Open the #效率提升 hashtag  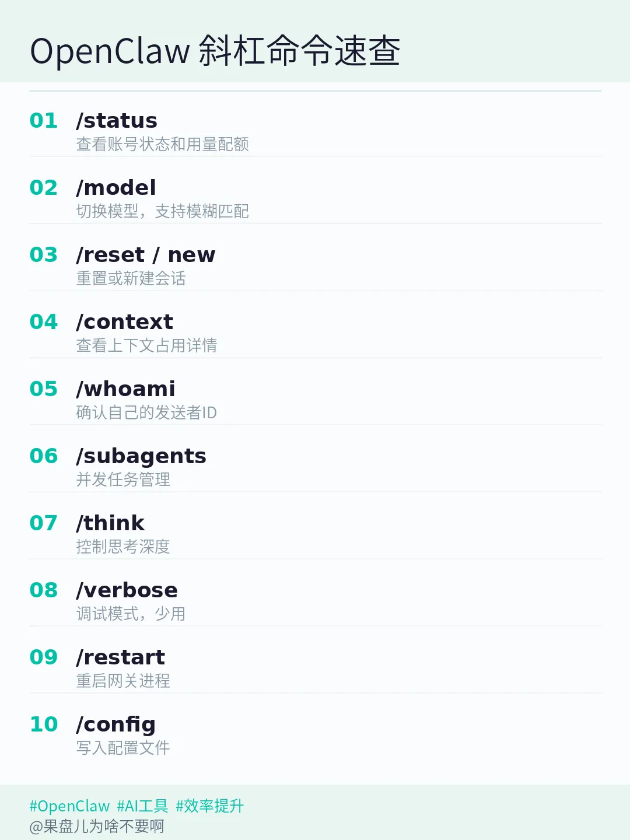pyautogui.click(x=210, y=806)
